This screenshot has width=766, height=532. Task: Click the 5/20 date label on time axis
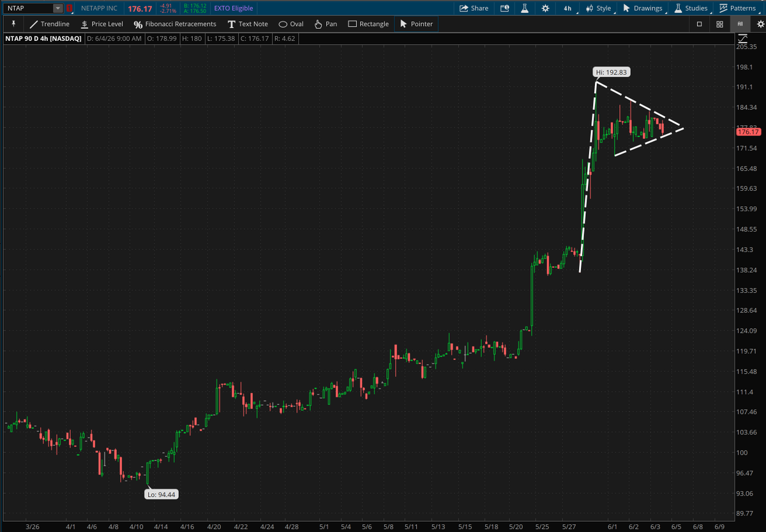click(x=517, y=527)
